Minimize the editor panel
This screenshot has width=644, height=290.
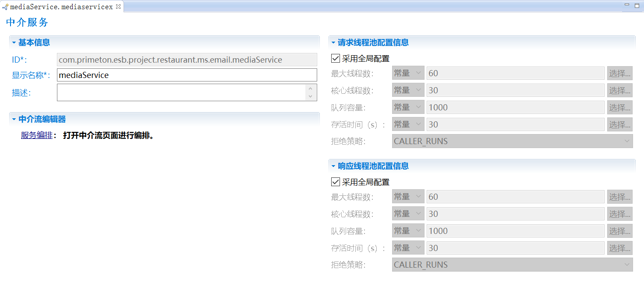click(x=626, y=6)
